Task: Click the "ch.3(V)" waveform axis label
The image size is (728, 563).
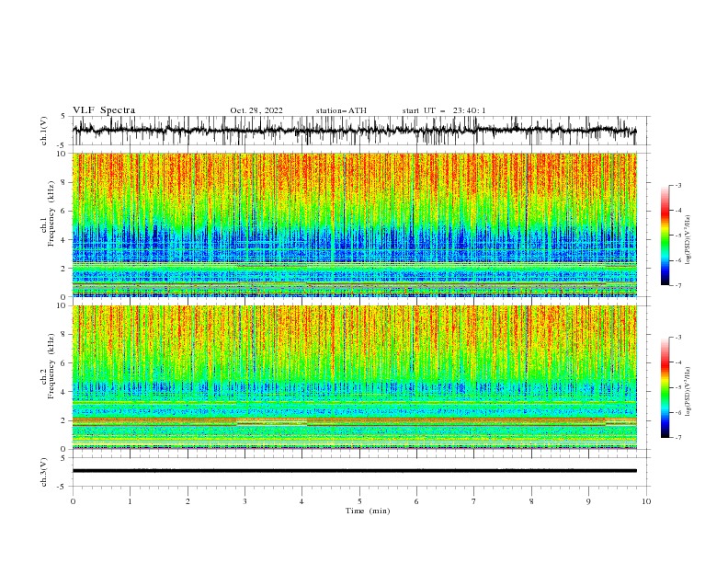Action: (x=44, y=472)
